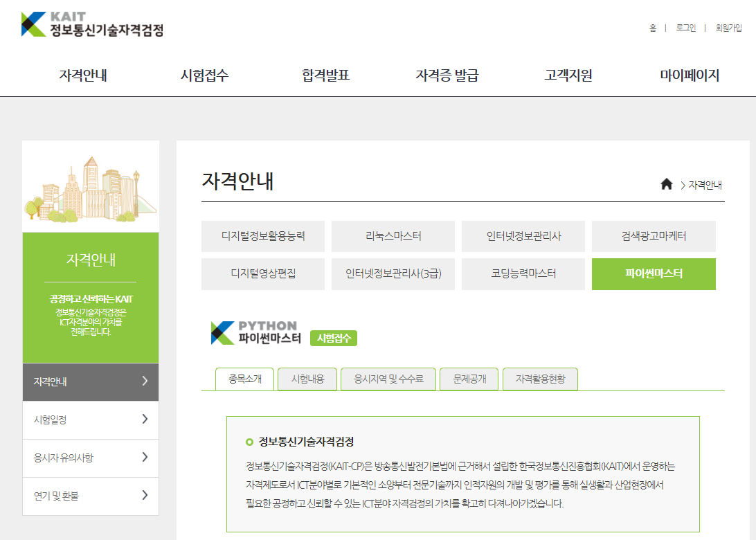Select the 인터넷정보관리사(3급) certification button
The width and height of the screenshot is (756, 540).
(x=393, y=274)
